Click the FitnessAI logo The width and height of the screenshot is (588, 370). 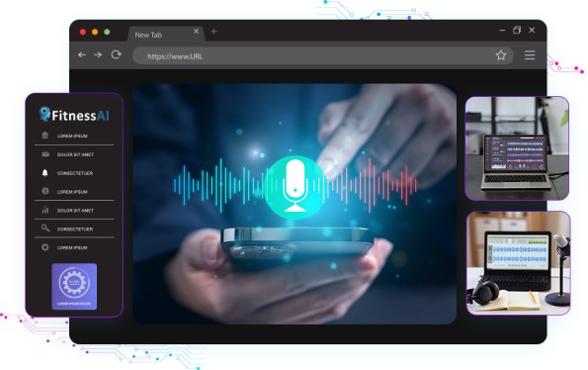point(74,115)
